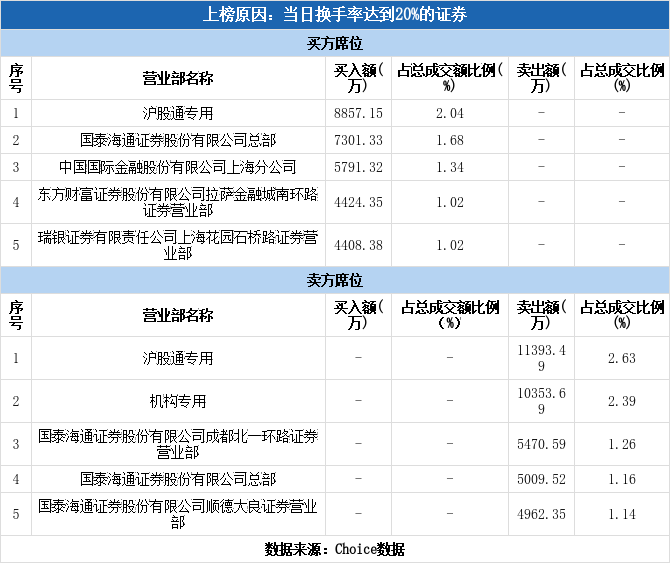This screenshot has width=670, height=563.
Task: Select buy amount 4424.35
Action: [x=358, y=202]
